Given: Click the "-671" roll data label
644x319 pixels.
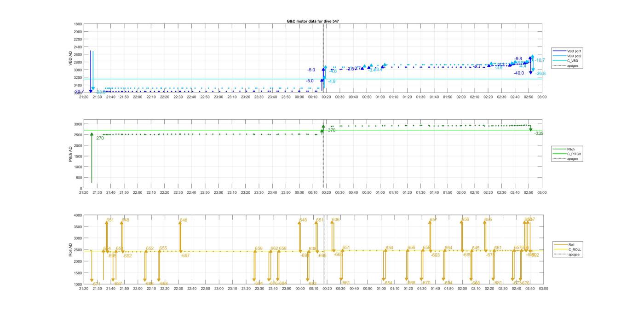Looking at the screenshot, I should [x=96, y=284].
